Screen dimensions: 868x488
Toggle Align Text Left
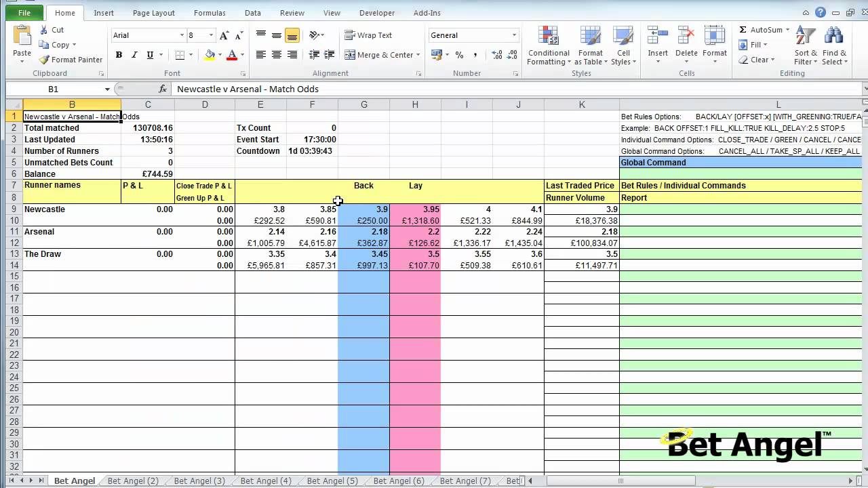point(260,55)
